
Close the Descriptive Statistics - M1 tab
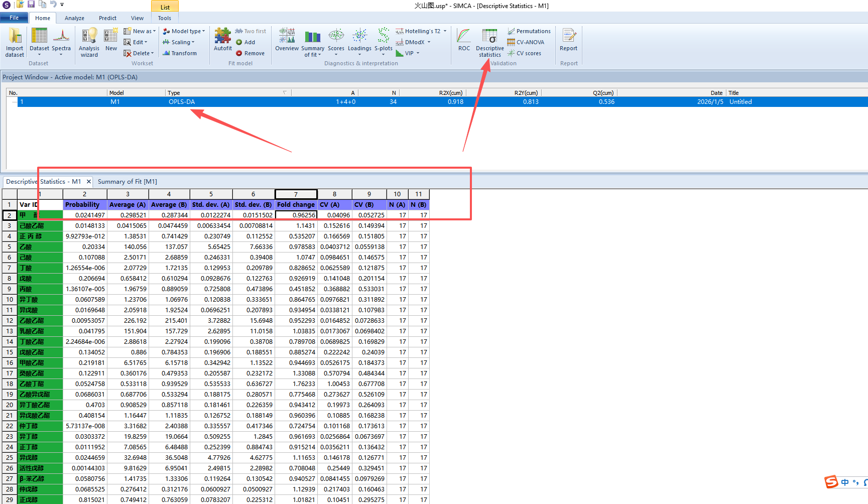[x=89, y=182]
